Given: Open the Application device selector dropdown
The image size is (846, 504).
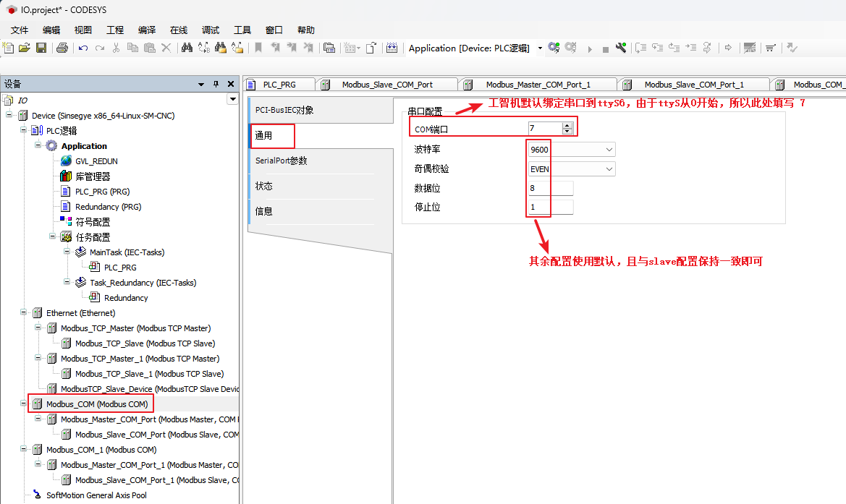Looking at the screenshot, I should (x=540, y=48).
